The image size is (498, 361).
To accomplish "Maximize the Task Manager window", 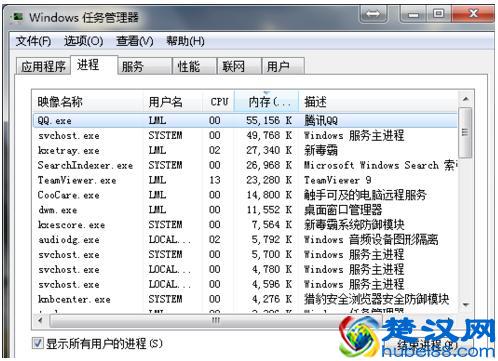I will pyautogui.click(x=439, y=14).
